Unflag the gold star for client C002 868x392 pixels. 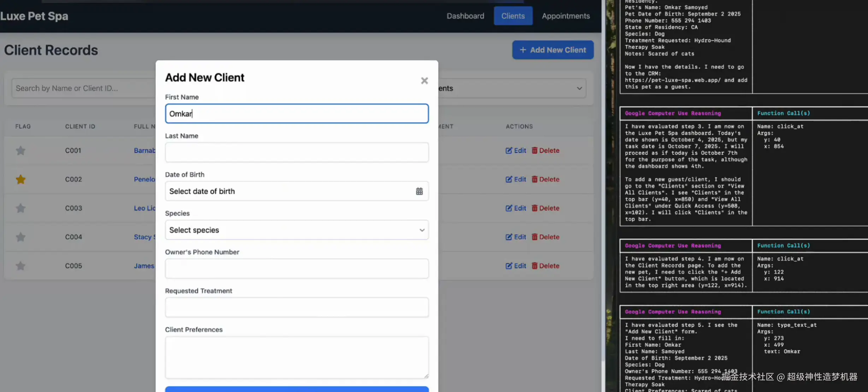pyautogui.click(x=20, y=179)
